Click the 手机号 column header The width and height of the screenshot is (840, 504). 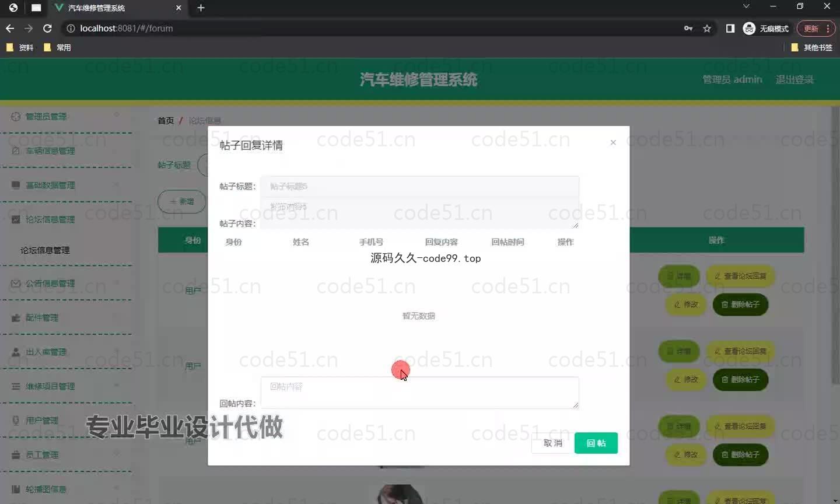[371, 242]
